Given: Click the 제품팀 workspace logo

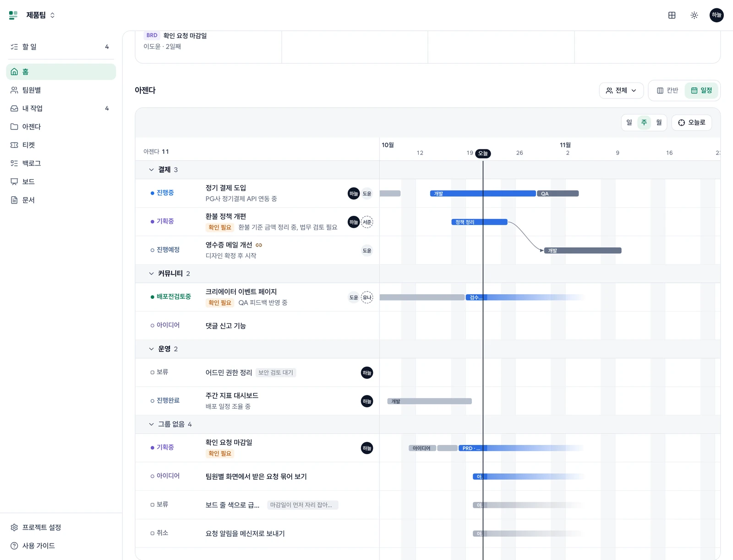Looking at the screenshot, I should pos(13,15).
